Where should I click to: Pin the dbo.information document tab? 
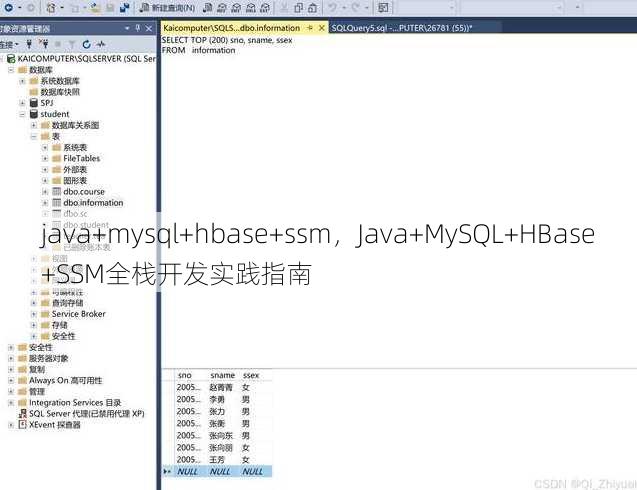pyautogui.click(x=310, y=28)
